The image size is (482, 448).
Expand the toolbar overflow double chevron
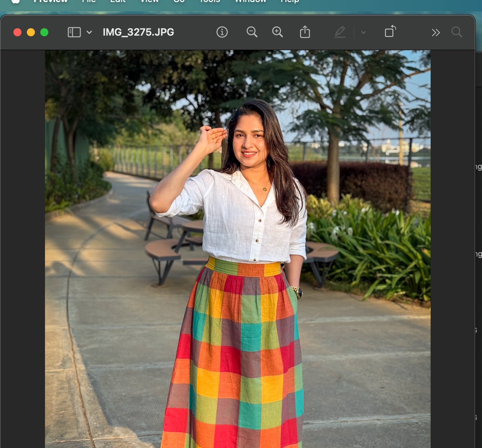click(x=436, y=33)
